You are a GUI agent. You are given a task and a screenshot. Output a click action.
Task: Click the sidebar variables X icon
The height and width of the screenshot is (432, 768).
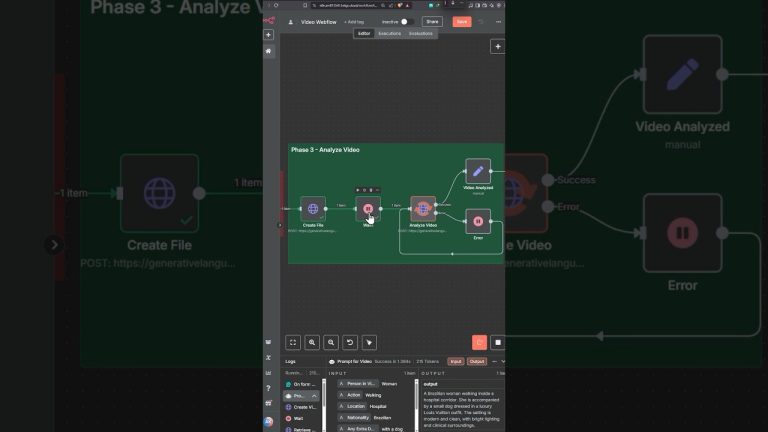coord(268,358)
